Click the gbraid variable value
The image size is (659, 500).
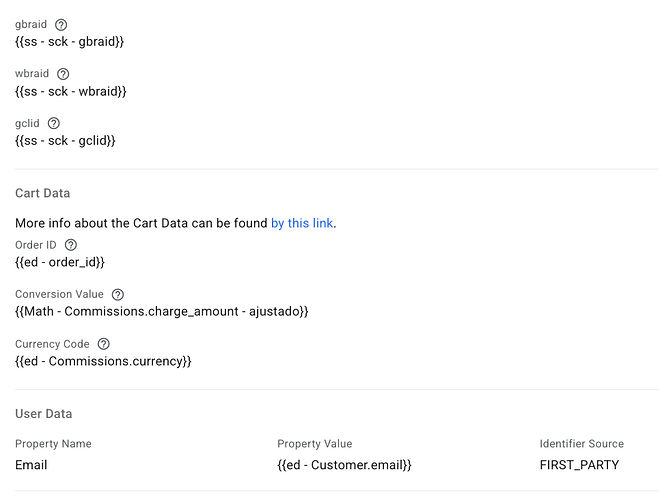(69, 41)
